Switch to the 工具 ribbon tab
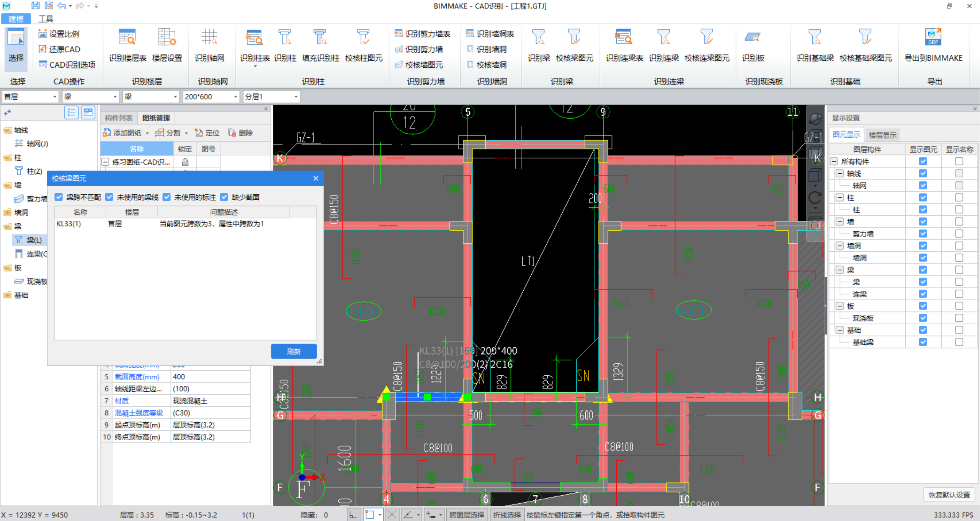 (46, 19)
